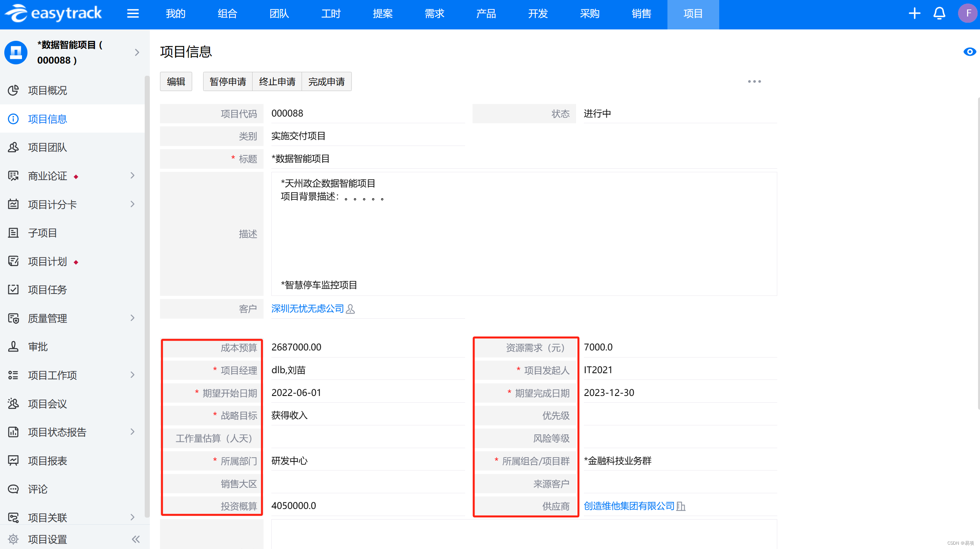Click the 项目团队 people icon
Viewport: 980px width, 549px height.
pos(13,147)
